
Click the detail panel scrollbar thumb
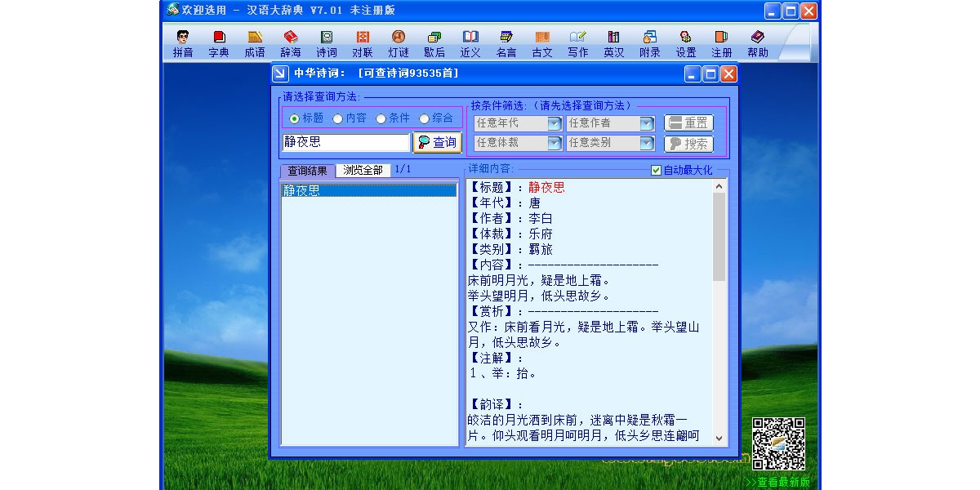(719, 237)
